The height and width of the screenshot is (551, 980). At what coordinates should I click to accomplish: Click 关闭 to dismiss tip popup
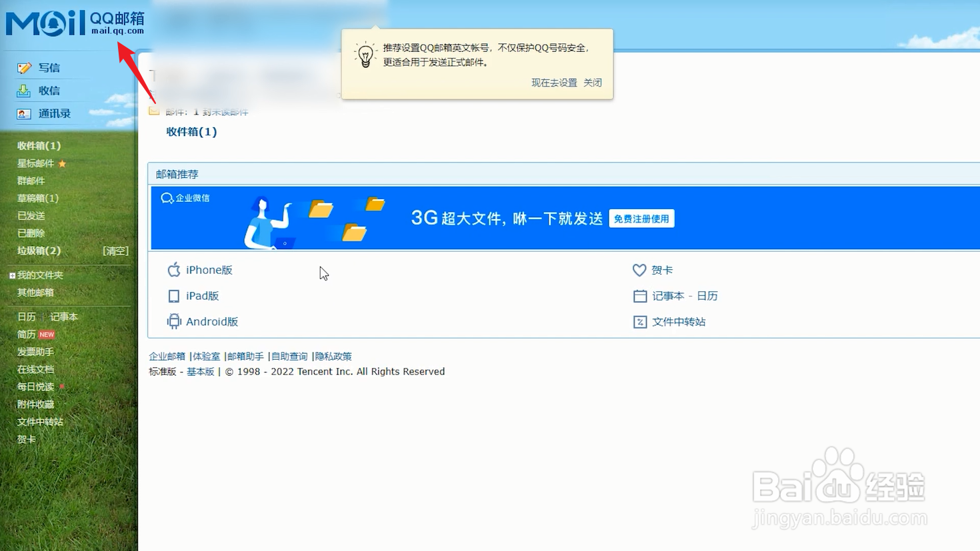593,83
